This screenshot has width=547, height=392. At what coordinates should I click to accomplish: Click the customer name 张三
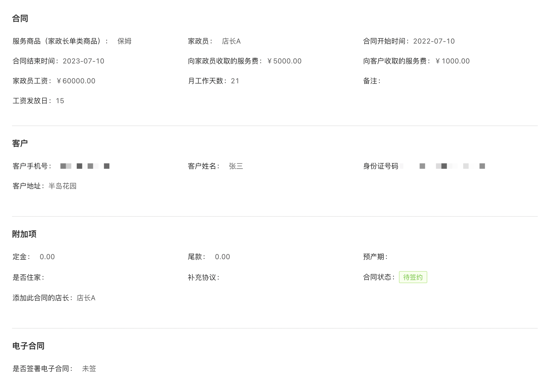click(x=236, y=166)
